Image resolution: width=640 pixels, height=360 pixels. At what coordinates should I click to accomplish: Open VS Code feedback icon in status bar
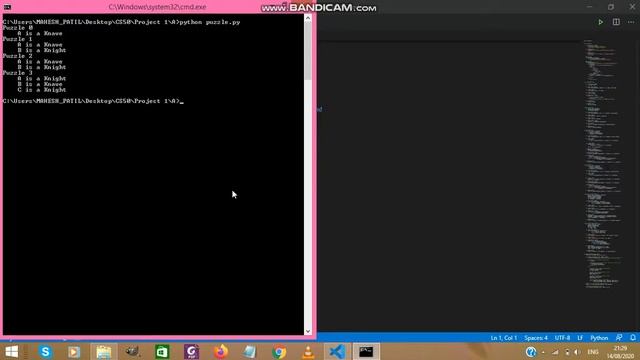(x=619, y=338)
